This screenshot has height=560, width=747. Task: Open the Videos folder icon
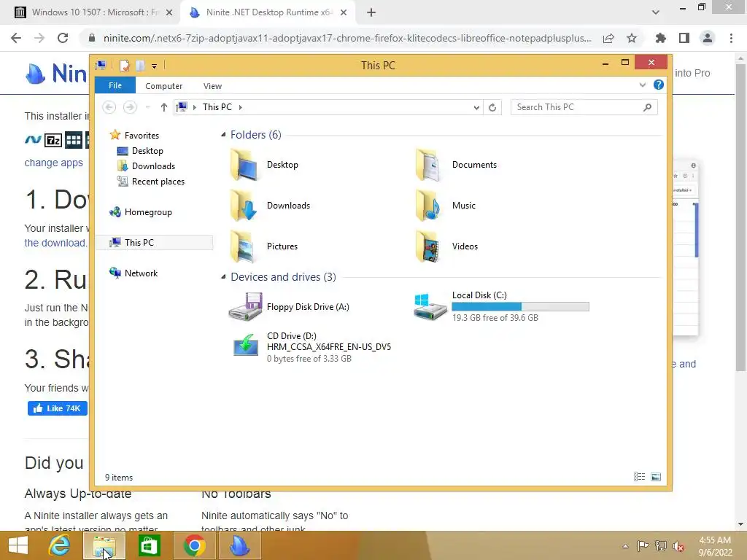(x=427, y=246)
